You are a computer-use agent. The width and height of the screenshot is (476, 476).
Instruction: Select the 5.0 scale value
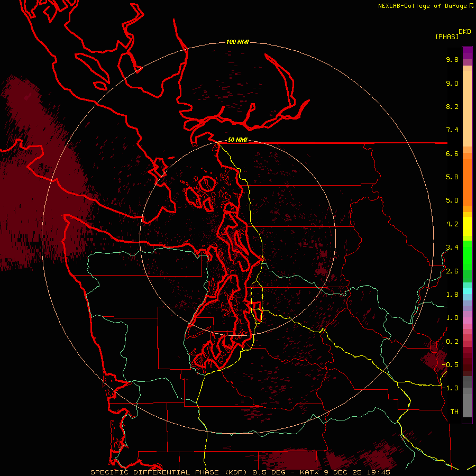pyautogui.click(x=452, y=200)
